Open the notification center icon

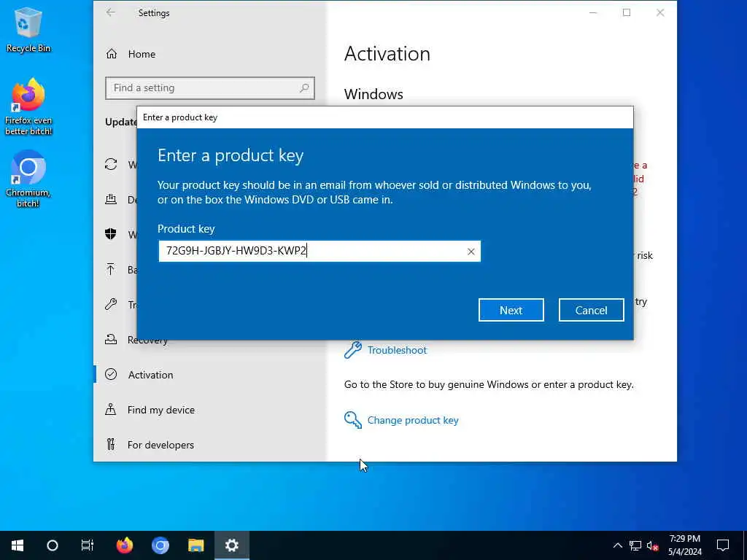pos(723,545)
